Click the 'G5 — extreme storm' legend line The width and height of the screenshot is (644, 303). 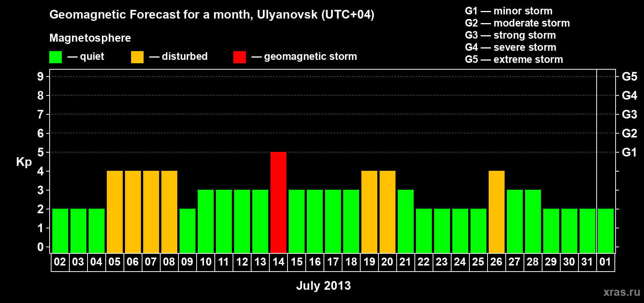point(514,59)
